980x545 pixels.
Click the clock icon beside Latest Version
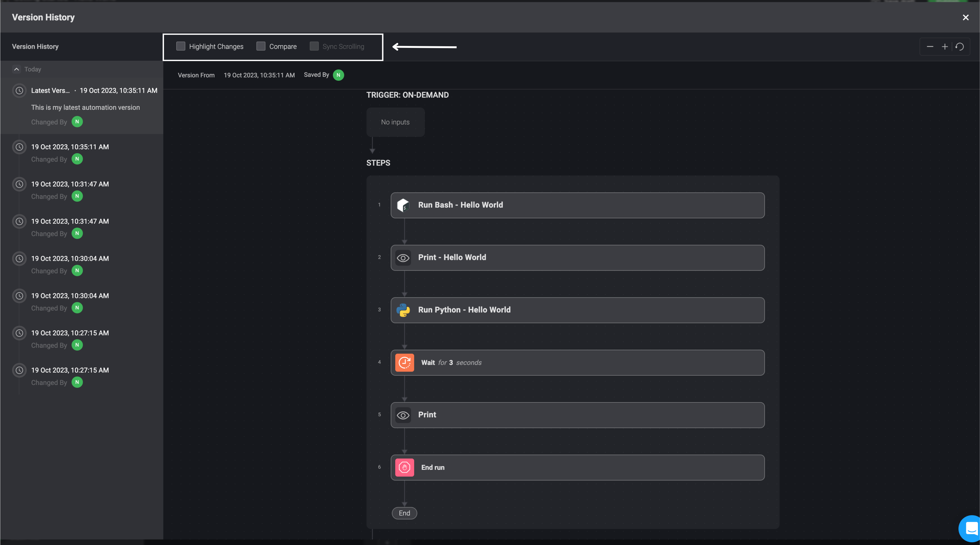19,91
